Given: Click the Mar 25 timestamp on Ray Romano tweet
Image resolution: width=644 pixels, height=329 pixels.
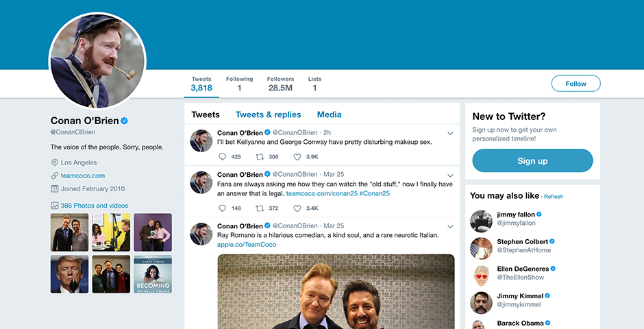Looking at the screenshot, I should [334, 226].
